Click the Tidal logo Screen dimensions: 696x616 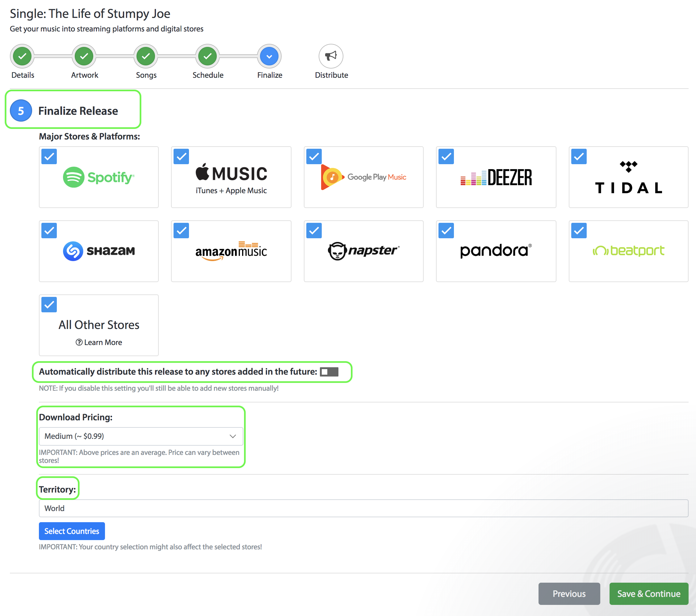click(x=628, y=177)
